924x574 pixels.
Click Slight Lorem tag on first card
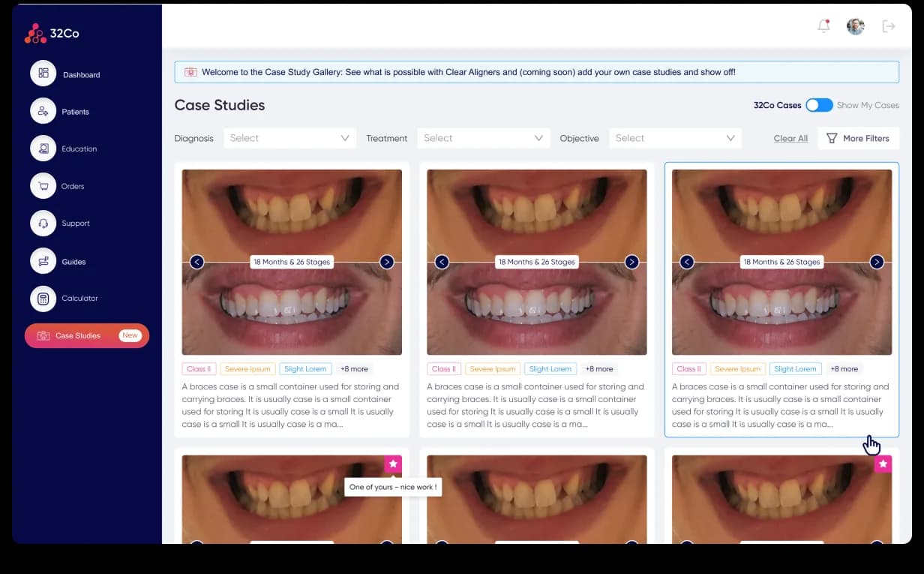pos(305,369)
